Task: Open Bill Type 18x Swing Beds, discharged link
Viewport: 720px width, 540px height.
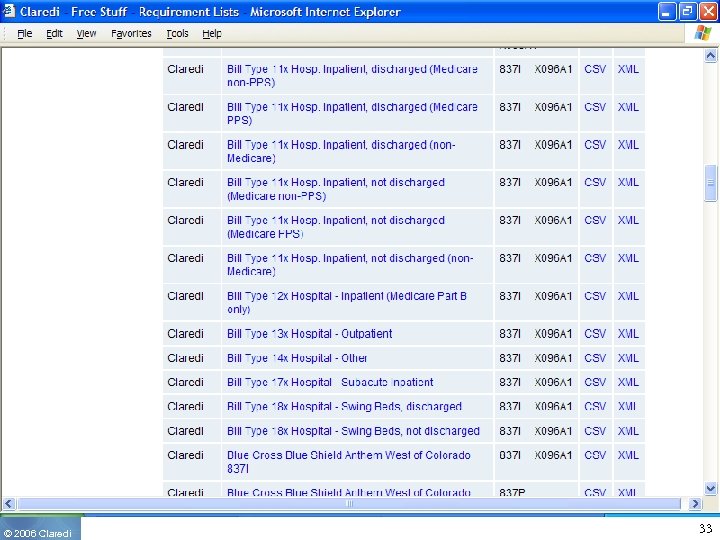Action: point(344,407)
